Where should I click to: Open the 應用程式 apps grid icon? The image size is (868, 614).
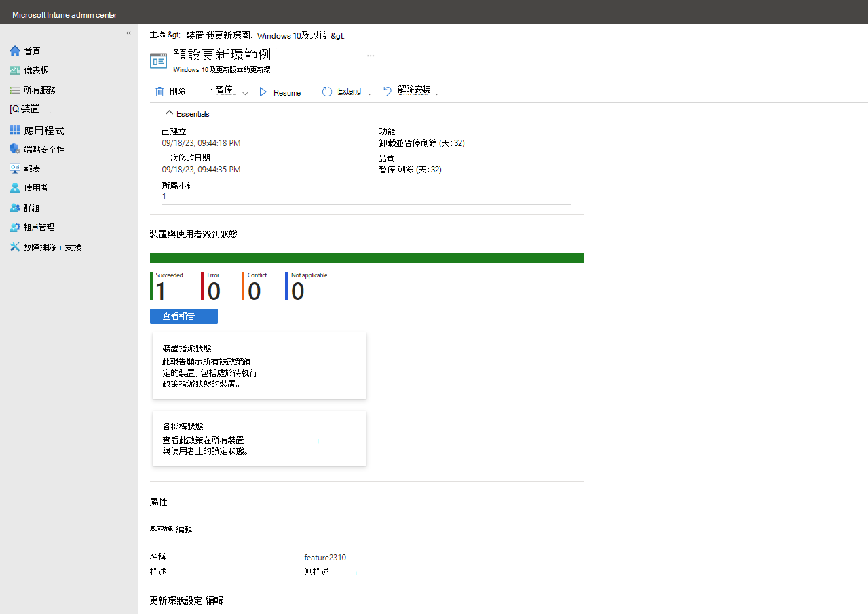(15, 130)
